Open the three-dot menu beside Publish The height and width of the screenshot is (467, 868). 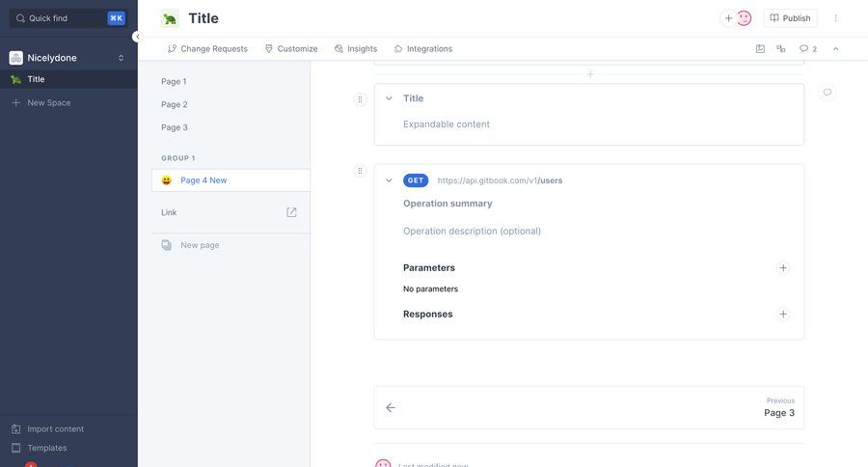coord(835,18)
